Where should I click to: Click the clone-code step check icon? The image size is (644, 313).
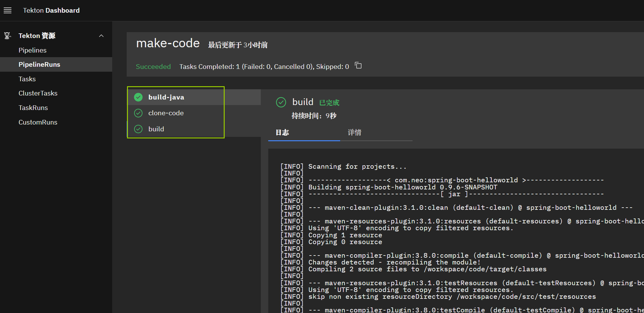coord(138,113)
